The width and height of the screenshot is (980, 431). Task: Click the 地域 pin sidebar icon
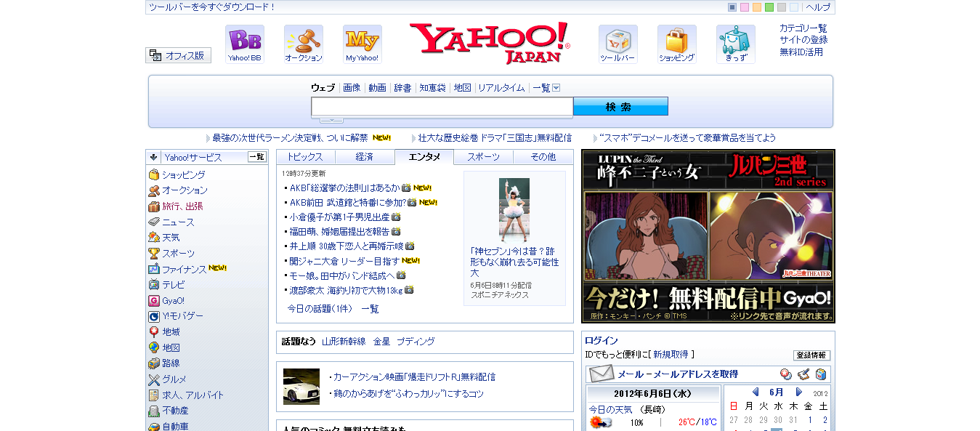pyautogui.click(x=154, y=332)
